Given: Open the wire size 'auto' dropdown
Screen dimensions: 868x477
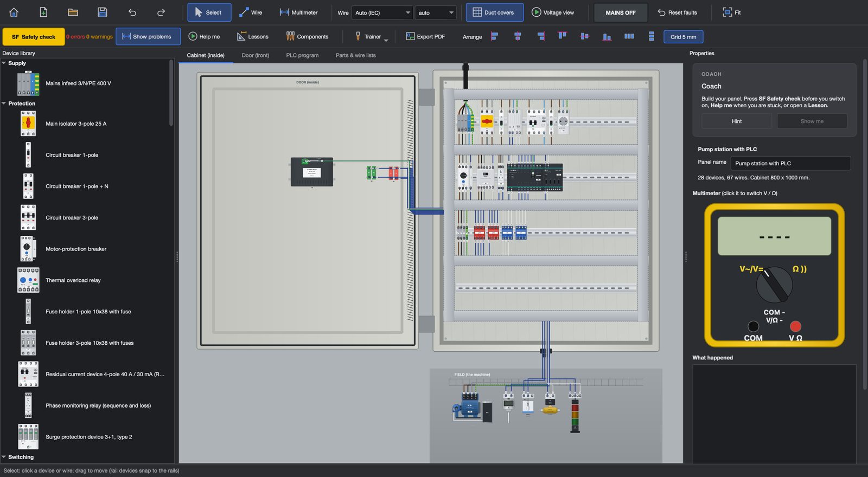Looking at the screenshot, I should (436, 12).
